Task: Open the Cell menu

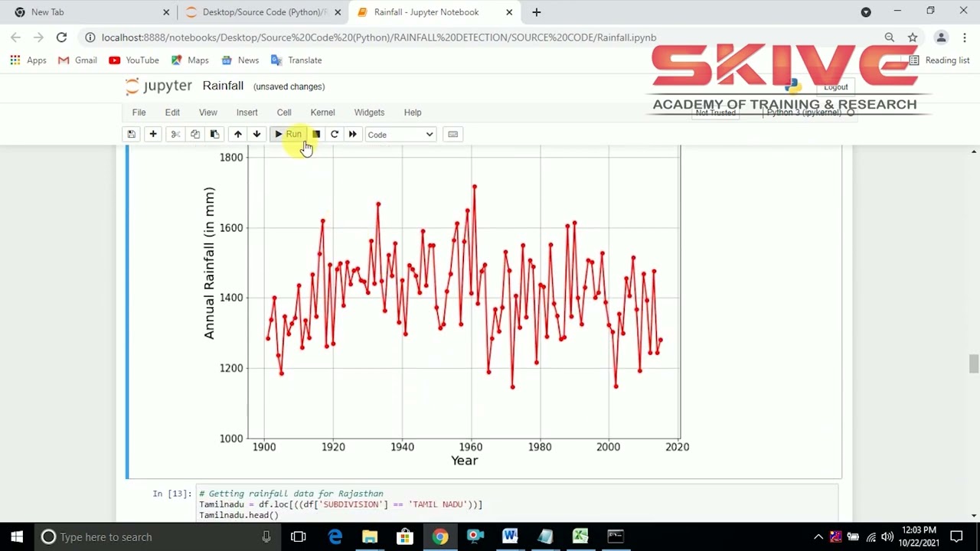Action: [x=284, y=112]
